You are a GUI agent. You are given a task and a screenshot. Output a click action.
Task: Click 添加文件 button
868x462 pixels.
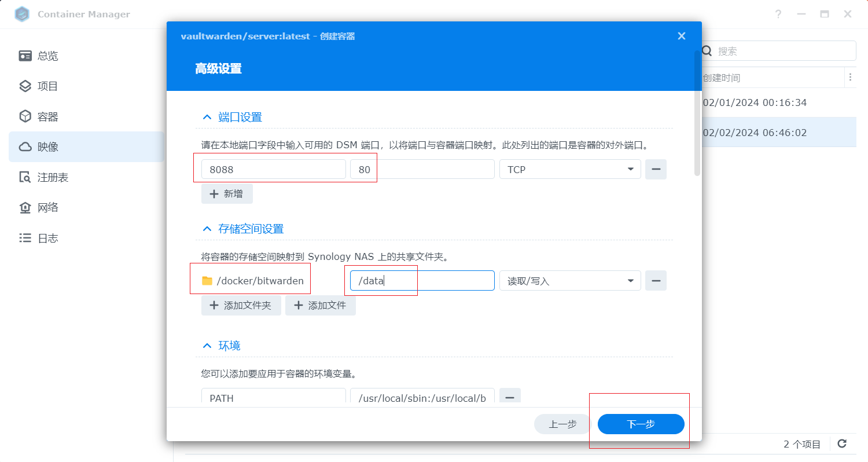(x=321, y=305)
